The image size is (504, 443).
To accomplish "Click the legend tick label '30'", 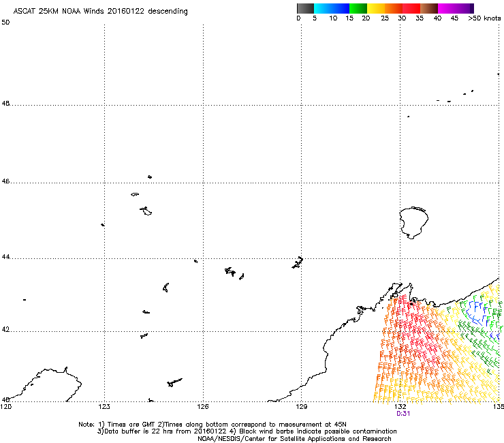I will tap(402, 18).
